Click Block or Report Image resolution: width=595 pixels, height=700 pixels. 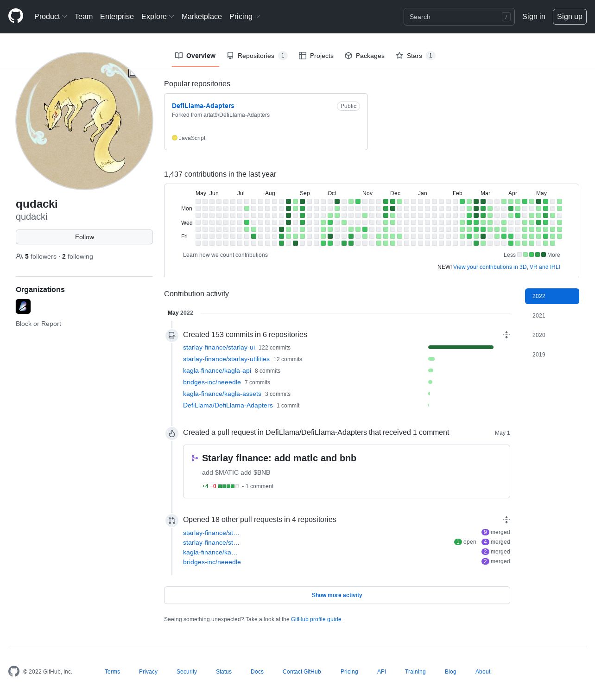click(38, 324)
